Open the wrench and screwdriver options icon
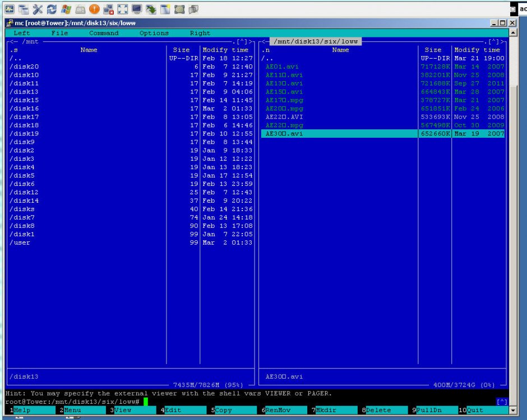The width and height of the screenshot is (527, 420). click(x=38, y=10)
